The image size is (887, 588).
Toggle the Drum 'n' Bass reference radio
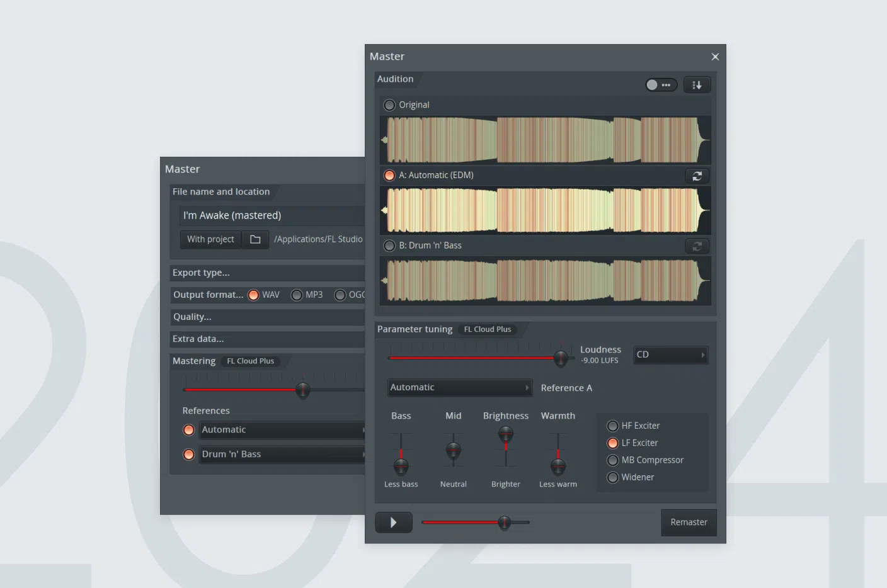tap(188, 455)
